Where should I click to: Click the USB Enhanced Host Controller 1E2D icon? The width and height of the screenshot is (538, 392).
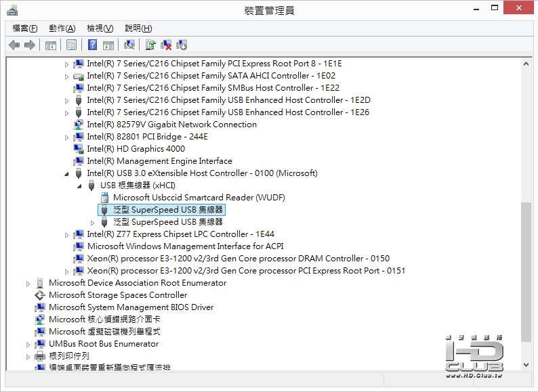coord(79,100)
